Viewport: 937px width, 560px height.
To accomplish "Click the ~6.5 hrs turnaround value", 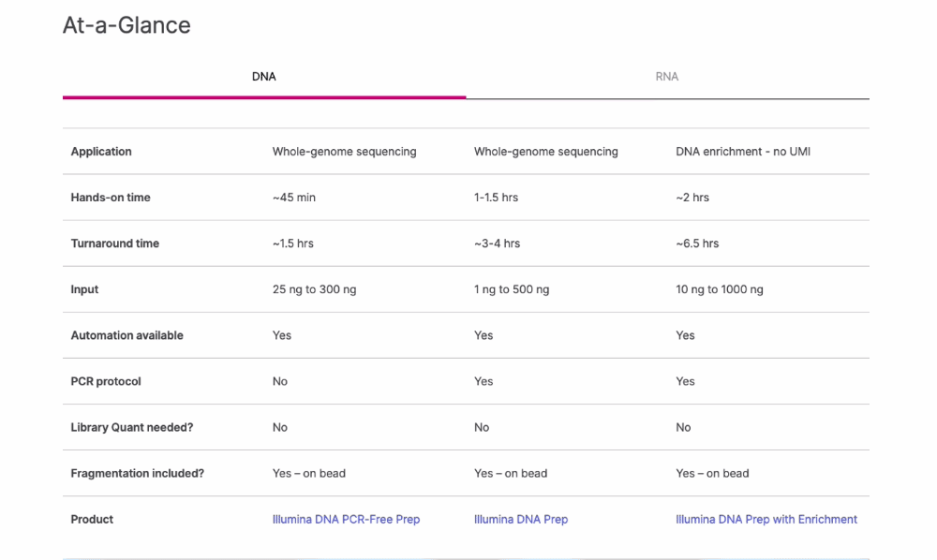I will 697,243.
